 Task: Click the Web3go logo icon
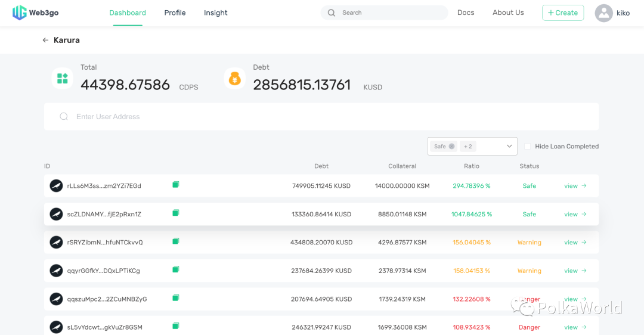tap(19, 13)
